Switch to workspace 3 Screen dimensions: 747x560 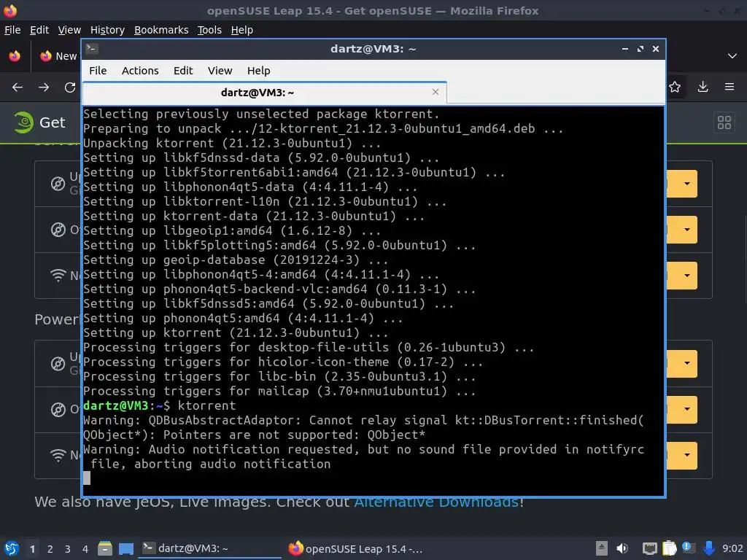point(68,549)
